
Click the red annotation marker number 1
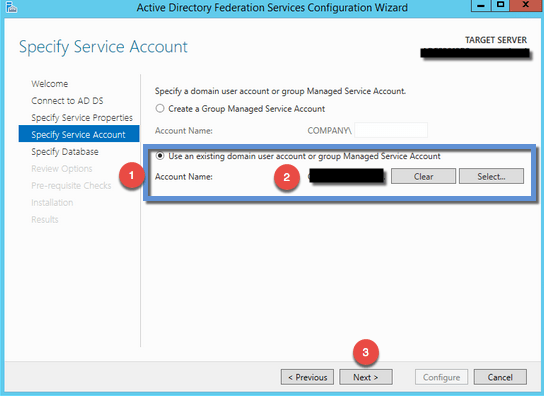pos(131,176)
